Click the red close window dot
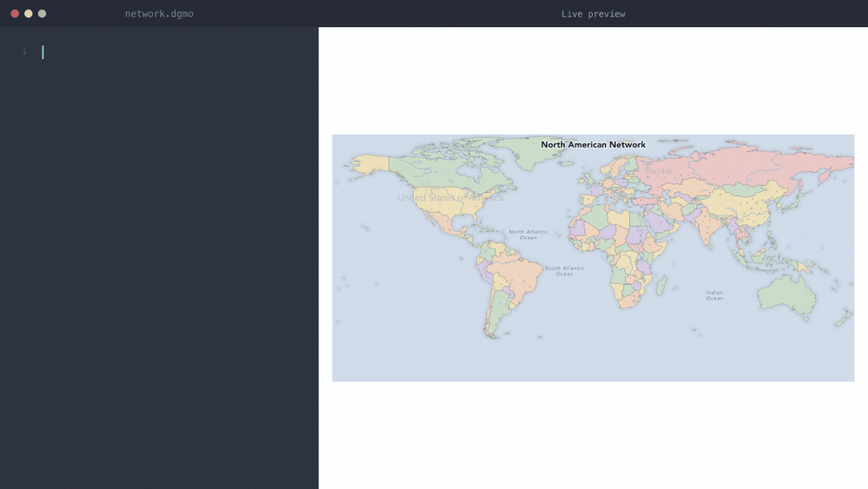868x489 pixels. 15,13
